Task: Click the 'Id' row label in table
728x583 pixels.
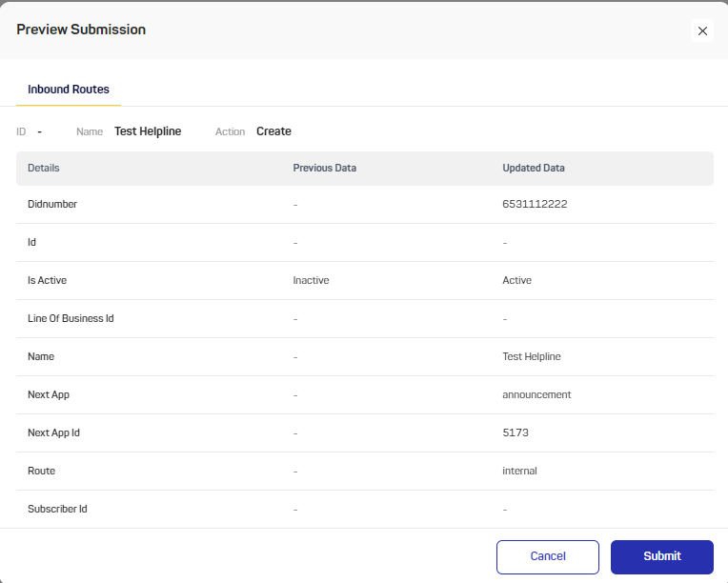Action: coord(31,242)
